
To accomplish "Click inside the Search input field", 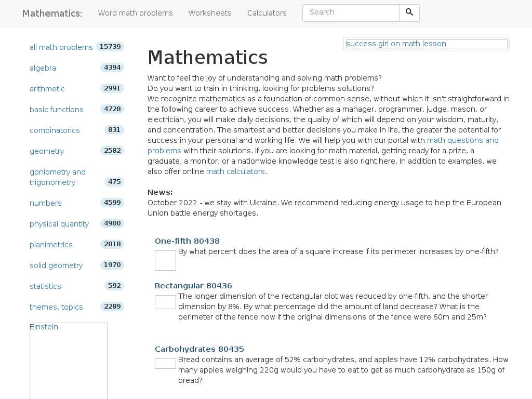I will tap(351, 13).
